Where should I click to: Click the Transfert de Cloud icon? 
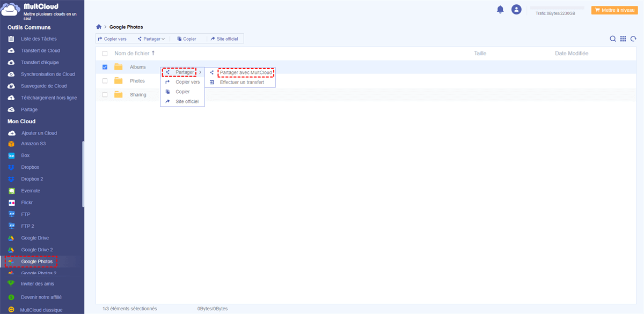point(11,50)
